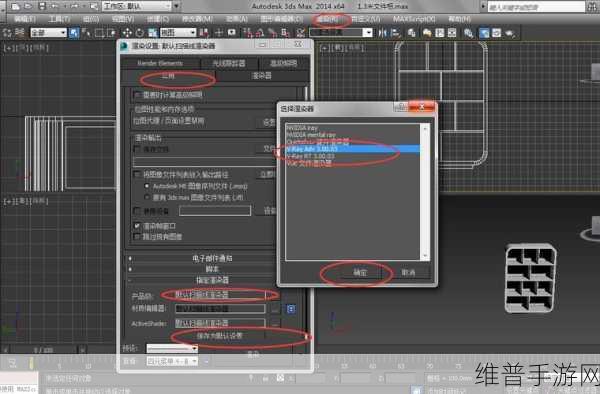This screenshot has height=394, width=600.
Task: Toggle the Angle Snap icon
Action: 260,33
